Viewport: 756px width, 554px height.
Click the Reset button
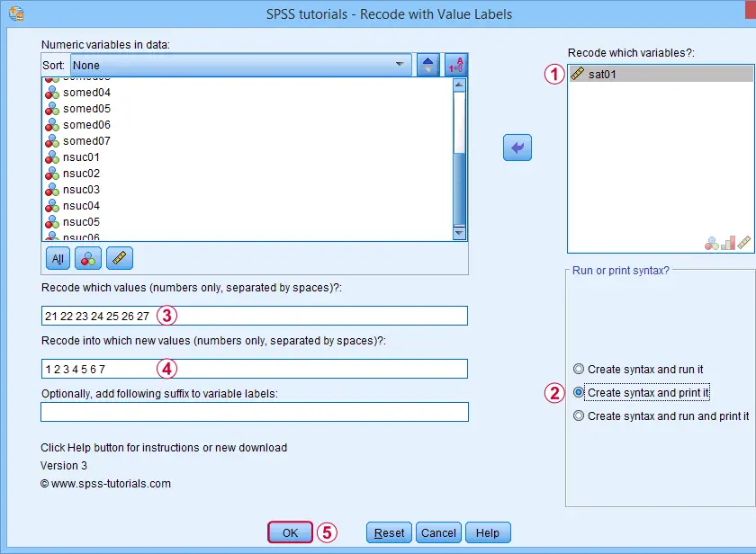(x=389, y=532)
